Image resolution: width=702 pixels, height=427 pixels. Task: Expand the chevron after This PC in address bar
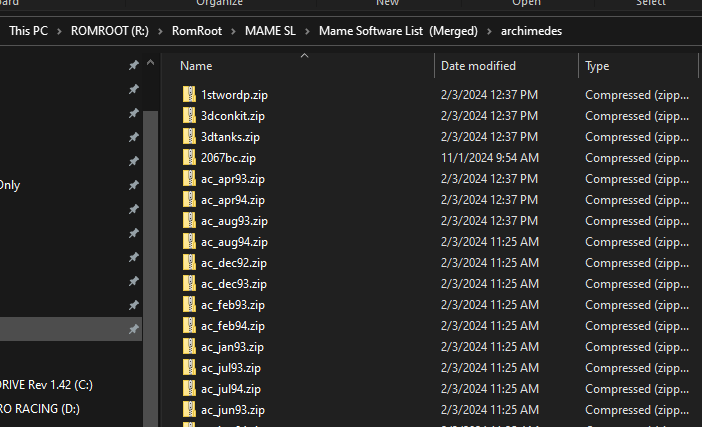pyautogui.click(x=59, y=31)
